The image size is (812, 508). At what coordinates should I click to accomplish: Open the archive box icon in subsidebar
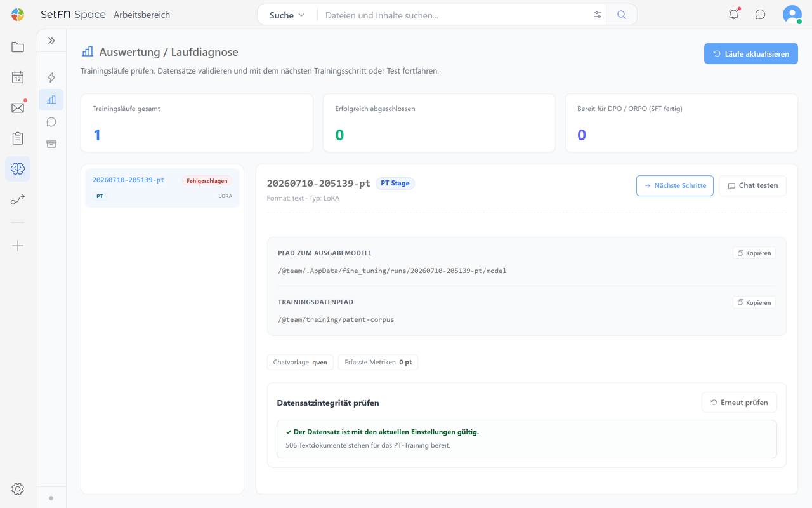(x=51, y=144)
